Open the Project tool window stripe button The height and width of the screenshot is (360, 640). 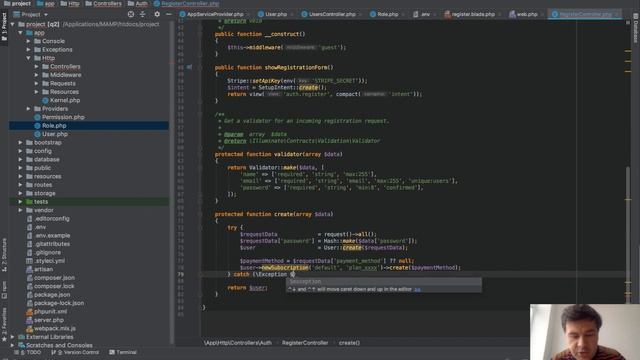(x=4, y=27)
